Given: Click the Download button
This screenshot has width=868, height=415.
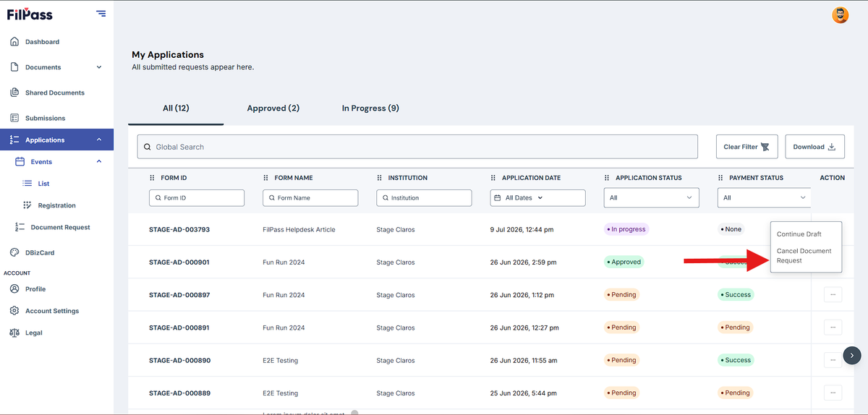Looking at the screenshot, I should 814,147.
